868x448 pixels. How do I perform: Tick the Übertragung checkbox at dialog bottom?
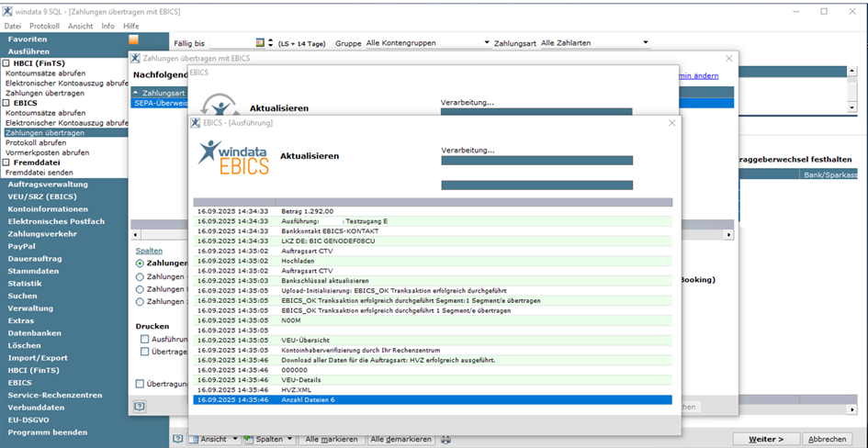(x=141, y=383)
